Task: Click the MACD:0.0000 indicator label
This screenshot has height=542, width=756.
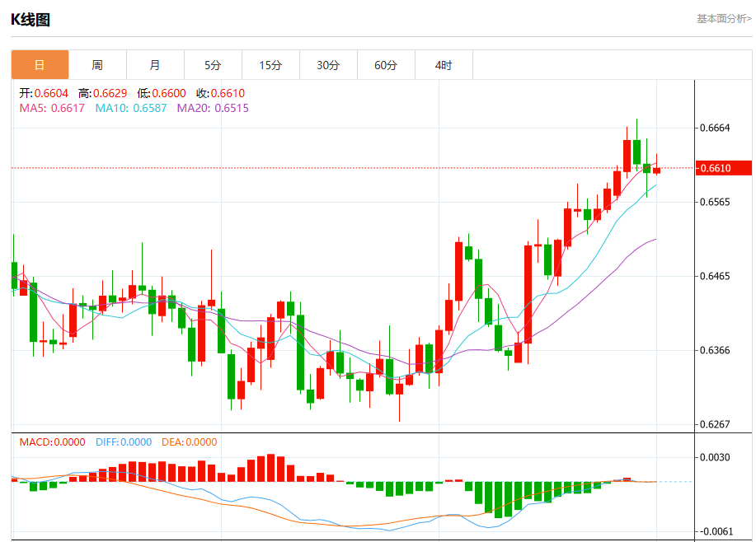Action: (52, 442)
